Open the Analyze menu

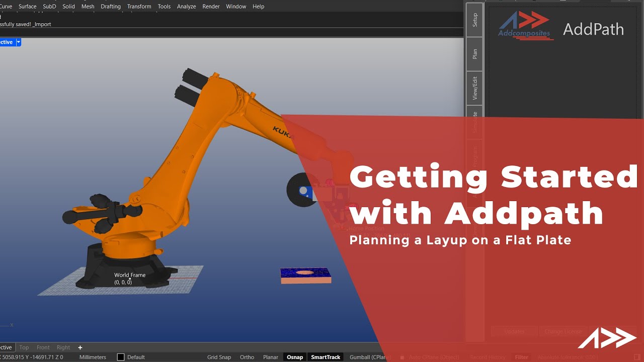coord(186,7)
